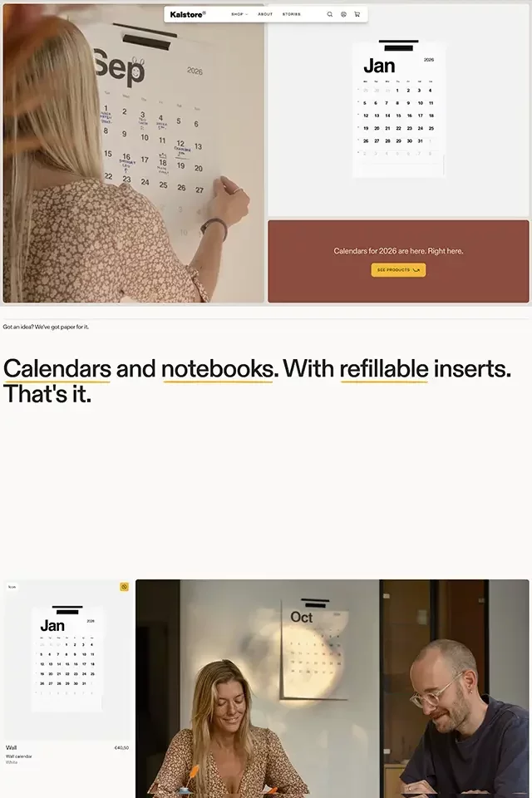Open the About menu item

tap(265, 14)
